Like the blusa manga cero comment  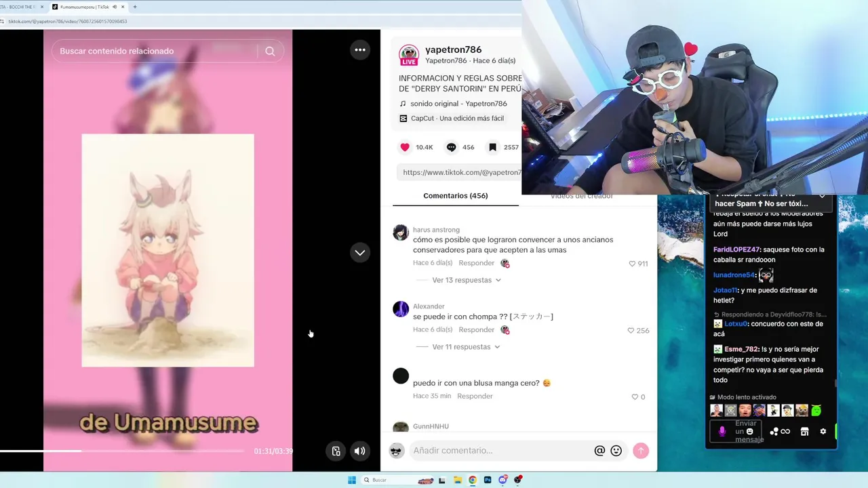coord(635,397)
